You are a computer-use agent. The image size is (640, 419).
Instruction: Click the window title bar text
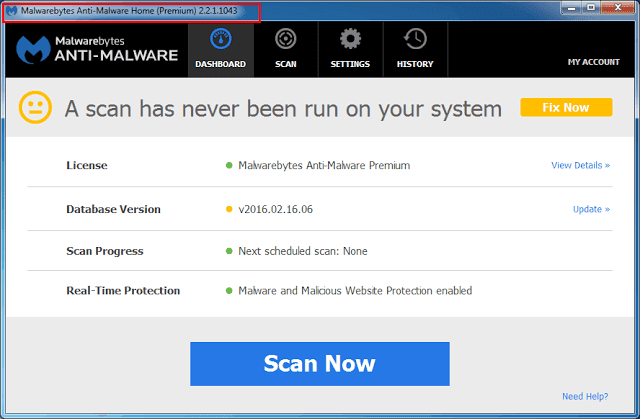tap(129, 11)
